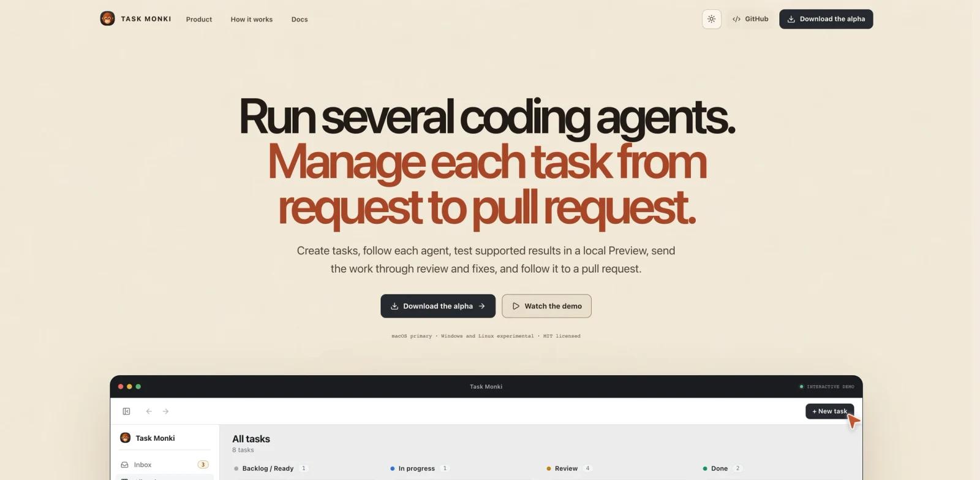Open the Product navigation item

(x=199, y=20)
